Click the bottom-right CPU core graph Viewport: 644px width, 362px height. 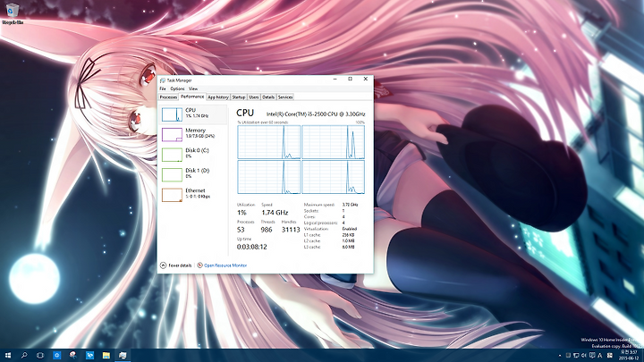point(333,177)
